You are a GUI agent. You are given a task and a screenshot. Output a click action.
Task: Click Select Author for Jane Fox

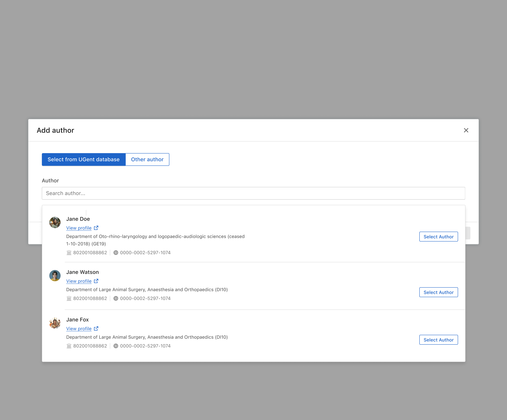point(439,340)
